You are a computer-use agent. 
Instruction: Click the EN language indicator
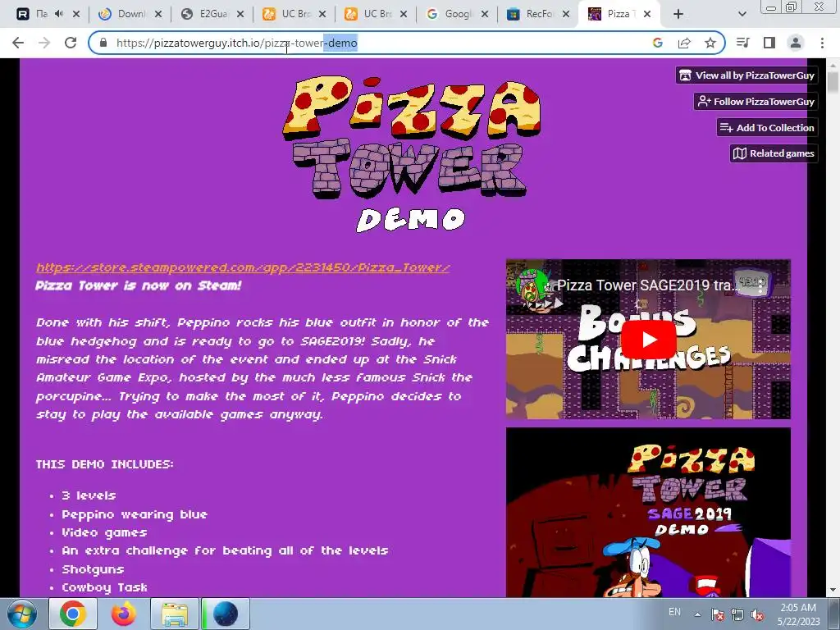pos(674,612)
